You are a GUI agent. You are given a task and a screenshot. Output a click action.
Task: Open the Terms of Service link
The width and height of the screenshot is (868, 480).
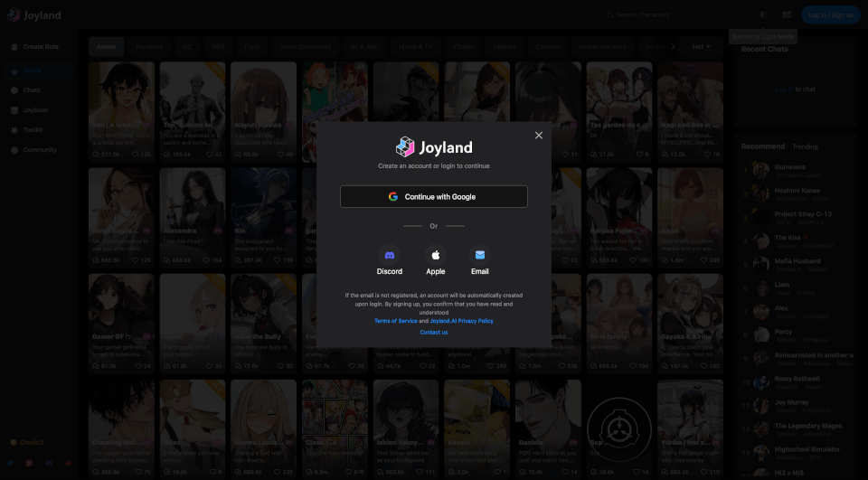coord(396,321)
